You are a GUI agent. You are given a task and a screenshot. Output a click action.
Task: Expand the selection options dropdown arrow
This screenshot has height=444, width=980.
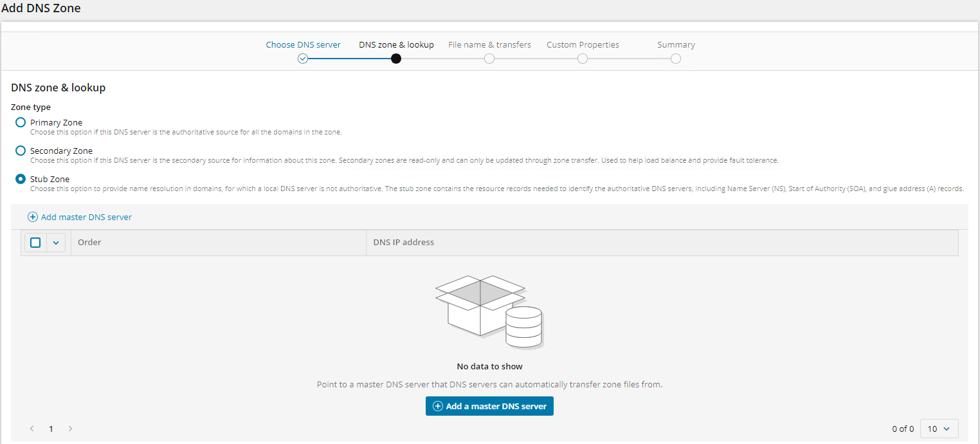coord(56,243)
